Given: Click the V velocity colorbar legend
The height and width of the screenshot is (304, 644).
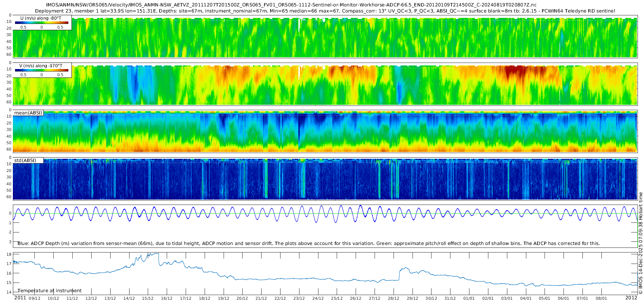Looking at the screenshot, I should 42,70.
